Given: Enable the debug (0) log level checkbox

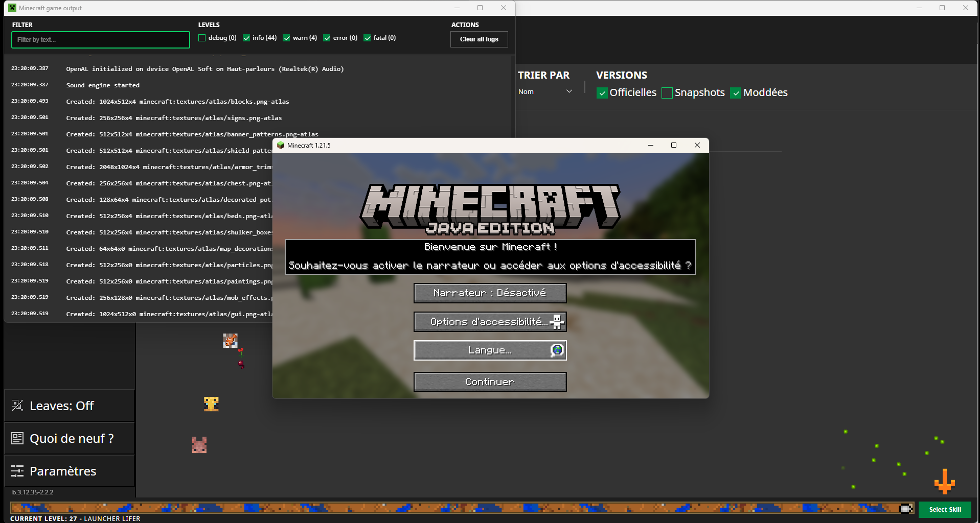Looking at the screenshot, I should pos(202,38).
